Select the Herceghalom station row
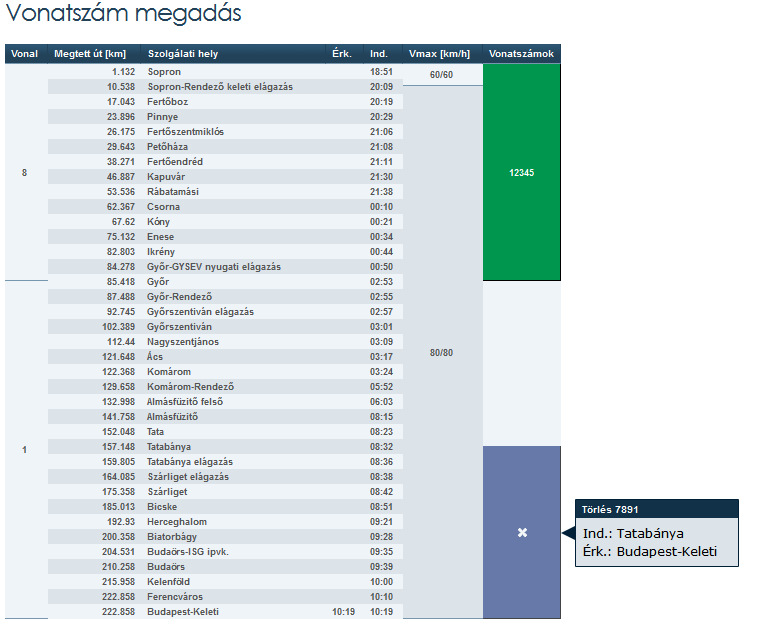Screen dimensions: 758x625 click(225, 521)
